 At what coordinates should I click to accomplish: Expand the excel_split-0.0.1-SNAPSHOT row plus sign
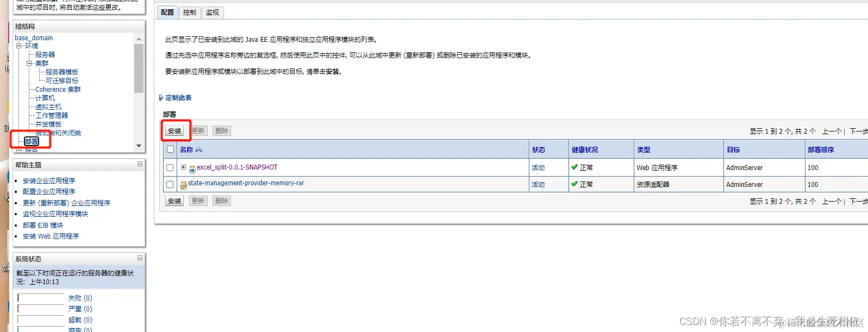(183, 167)
